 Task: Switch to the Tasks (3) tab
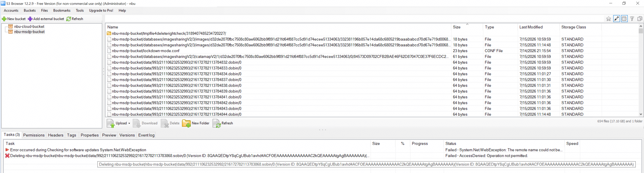tap(12, 135)
